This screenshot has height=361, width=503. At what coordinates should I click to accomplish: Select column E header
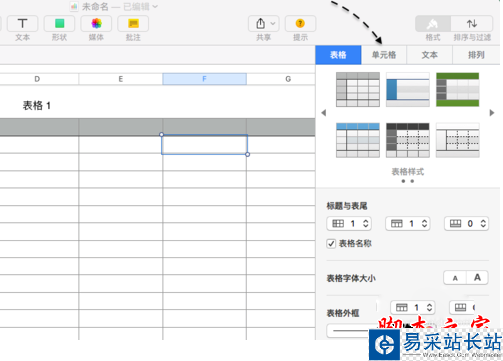click(121, 79)
